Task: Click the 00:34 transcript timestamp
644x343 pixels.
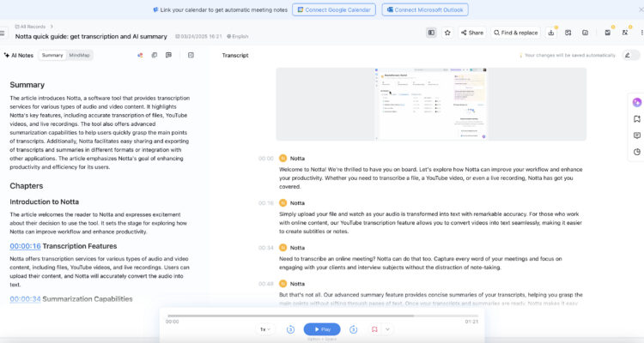Action: [265, 248]
